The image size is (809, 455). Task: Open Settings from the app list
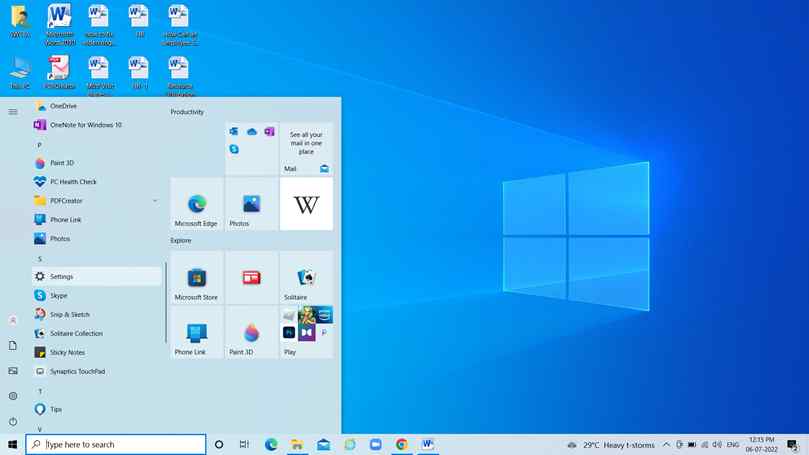97,277
